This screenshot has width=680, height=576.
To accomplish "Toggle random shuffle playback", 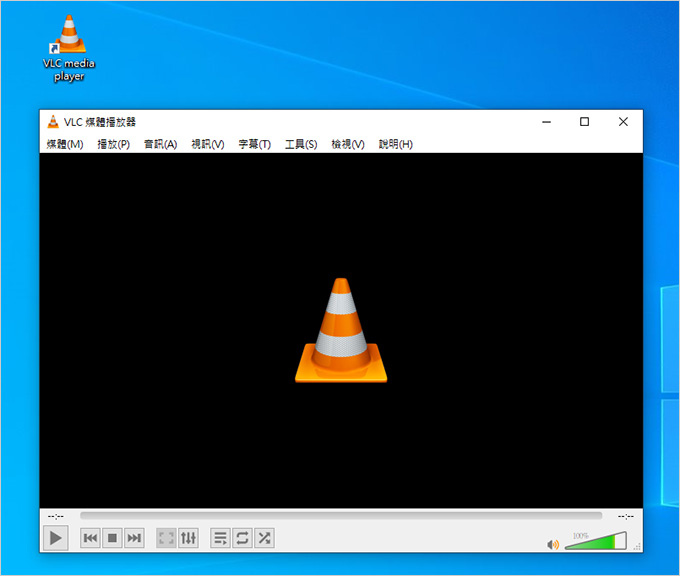I will tap(264, 538).
